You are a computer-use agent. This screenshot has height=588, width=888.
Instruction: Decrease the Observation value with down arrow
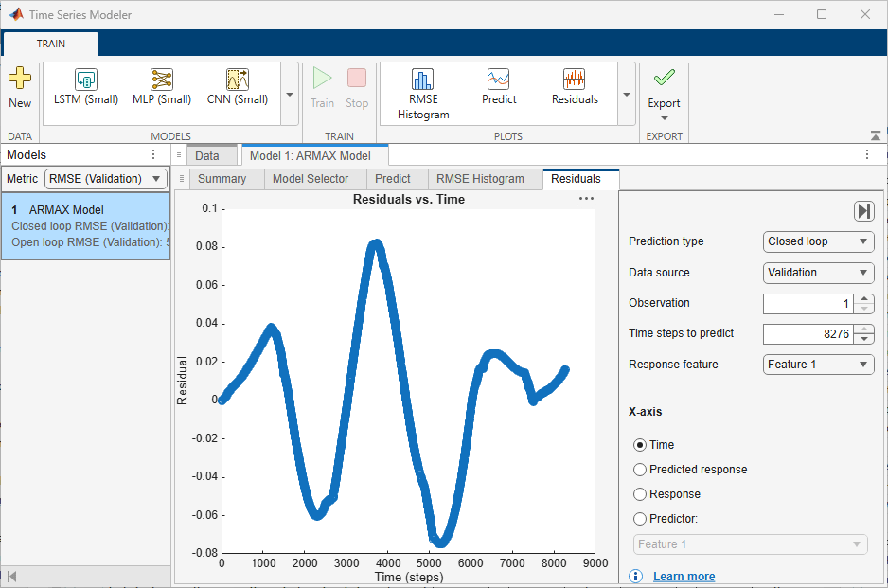click(x=863, y=309)
